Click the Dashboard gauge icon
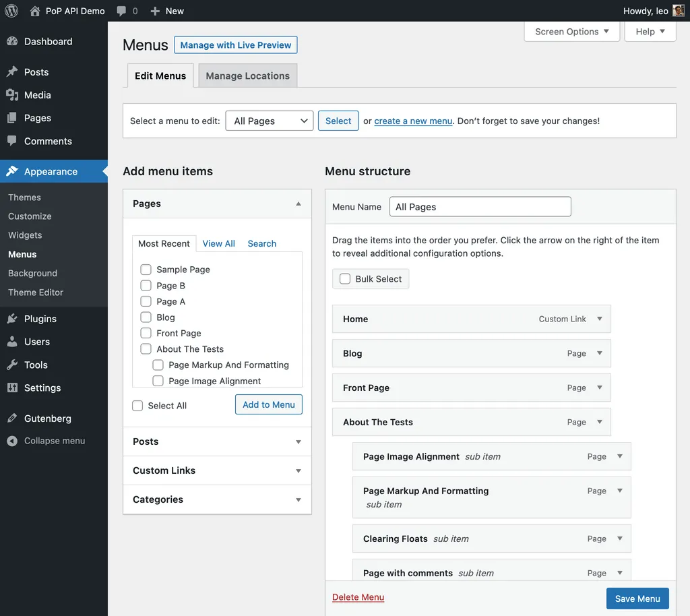 (12, 41)
